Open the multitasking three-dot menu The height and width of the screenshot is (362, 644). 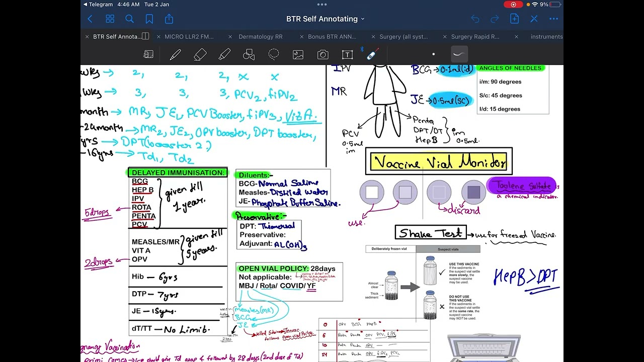322,5
